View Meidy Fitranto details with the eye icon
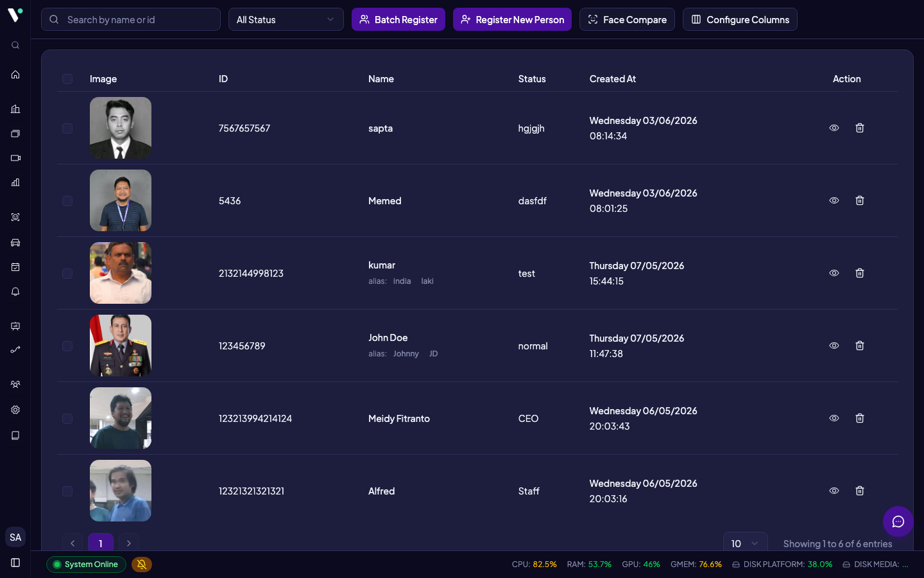 (834, 418)
